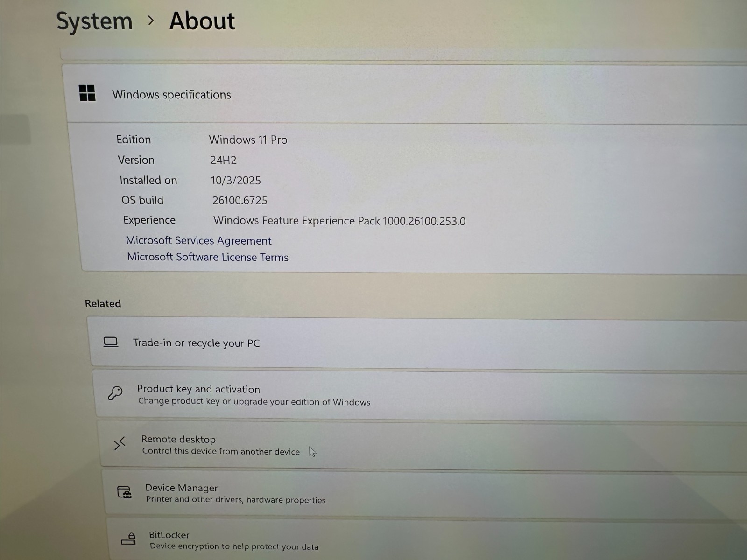Screen dimensions: 747x560
Task: Click the breadcrumb chevron between System and About
Action: pyautogui.click(x=150, y=20)
